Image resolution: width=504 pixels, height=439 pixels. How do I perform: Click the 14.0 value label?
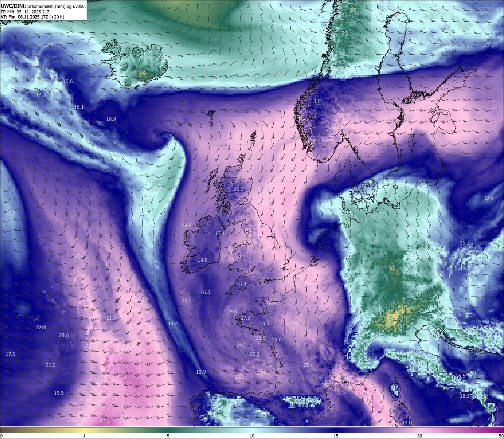tap(407, 423)
